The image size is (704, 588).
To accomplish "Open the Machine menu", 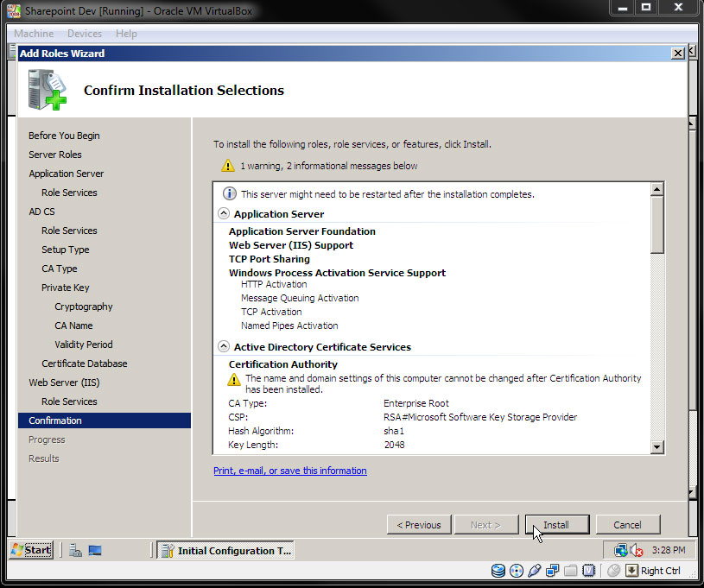I will [x=34, y=34].
